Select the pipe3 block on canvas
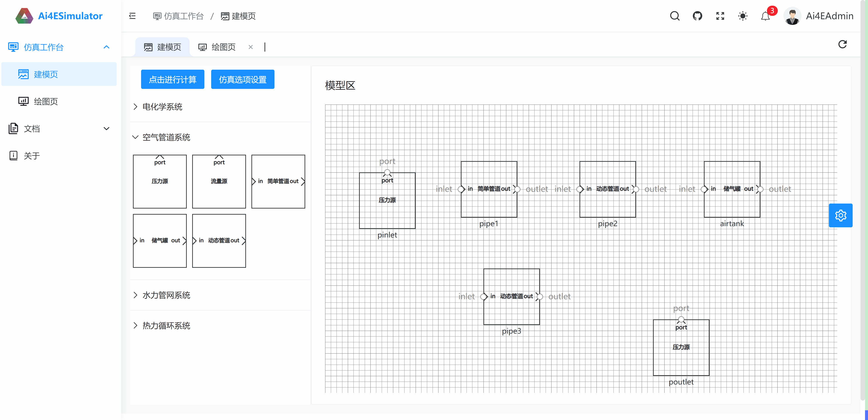The height and width of the screenshot is (420, 868). [511, 310]
